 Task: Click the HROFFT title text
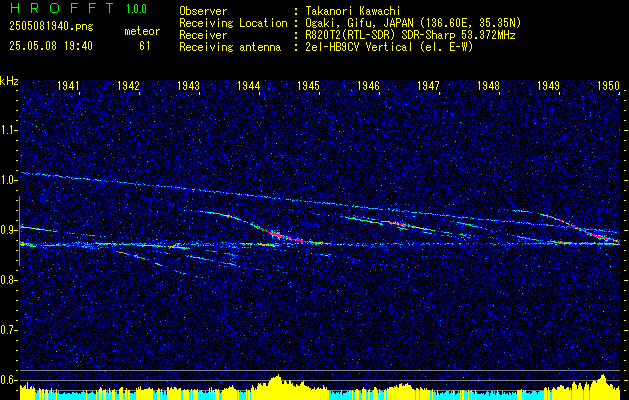[62, 8]
